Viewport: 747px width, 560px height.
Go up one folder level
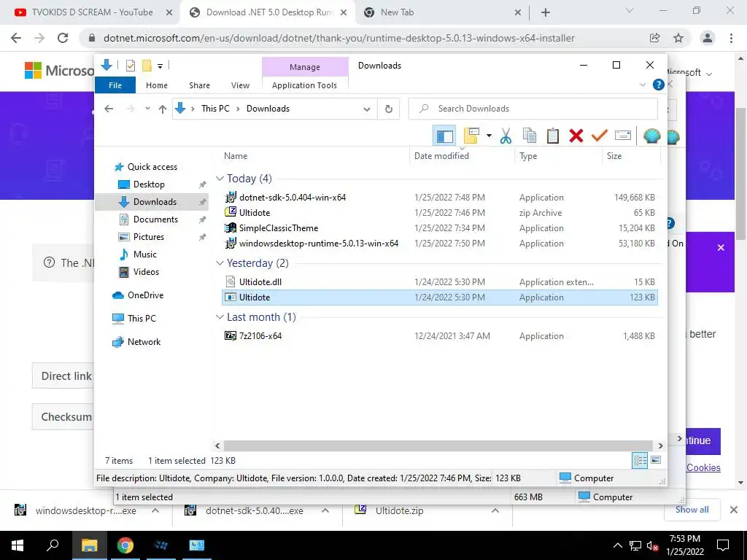click(x=163, y=109)
